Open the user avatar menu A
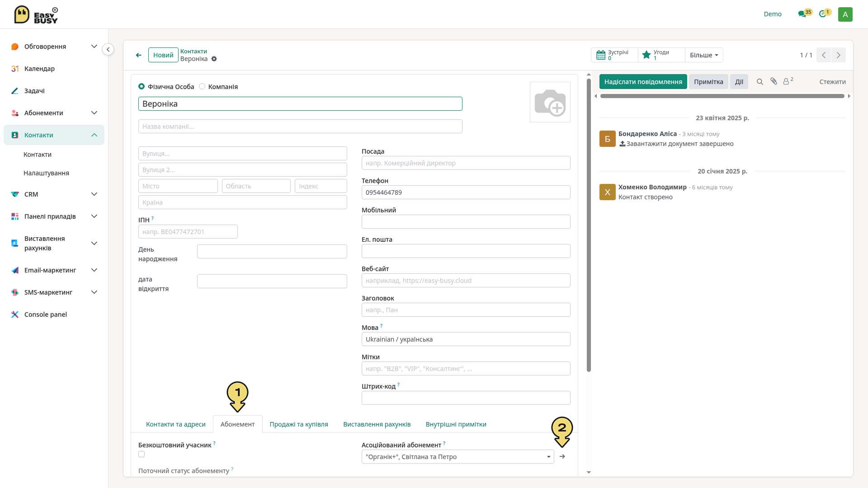Viewport: 868px width, 488px height. 845,14
